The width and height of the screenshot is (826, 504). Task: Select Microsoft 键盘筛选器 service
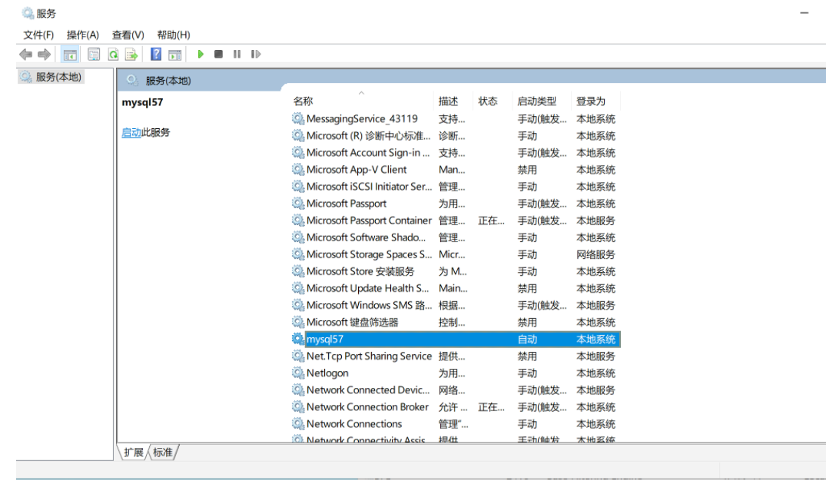[x=456, y=322]
